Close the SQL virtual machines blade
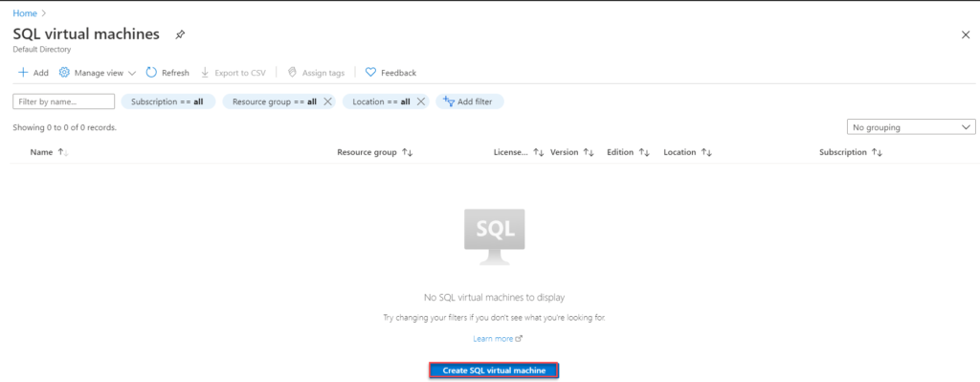 pyautogui.click(x=966, y=35)
